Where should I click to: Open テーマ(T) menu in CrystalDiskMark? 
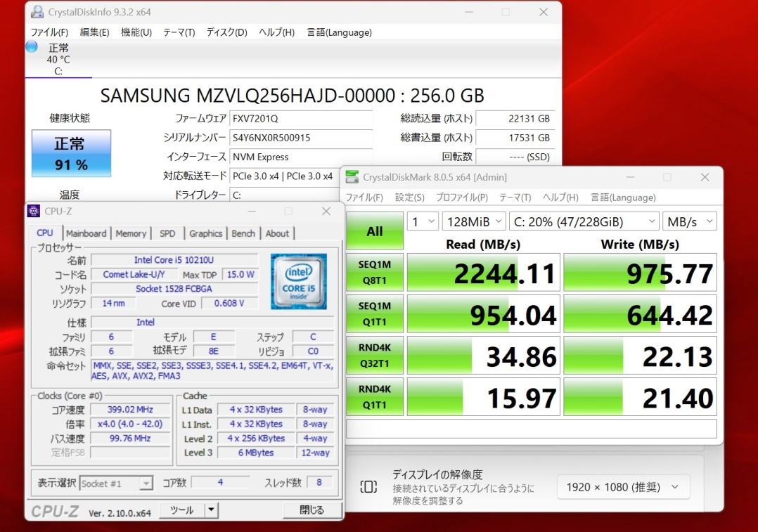coord(515,197)
